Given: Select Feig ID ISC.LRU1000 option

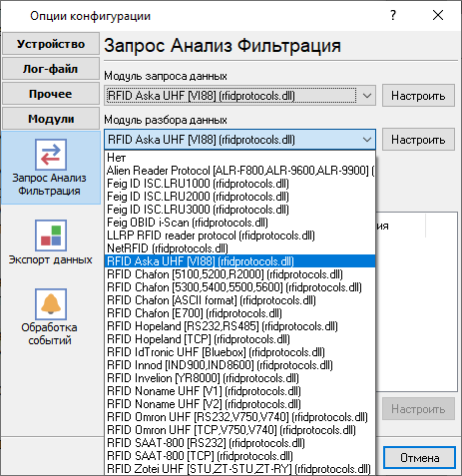Looking at the screenshot, I should [x=239, y=184].
